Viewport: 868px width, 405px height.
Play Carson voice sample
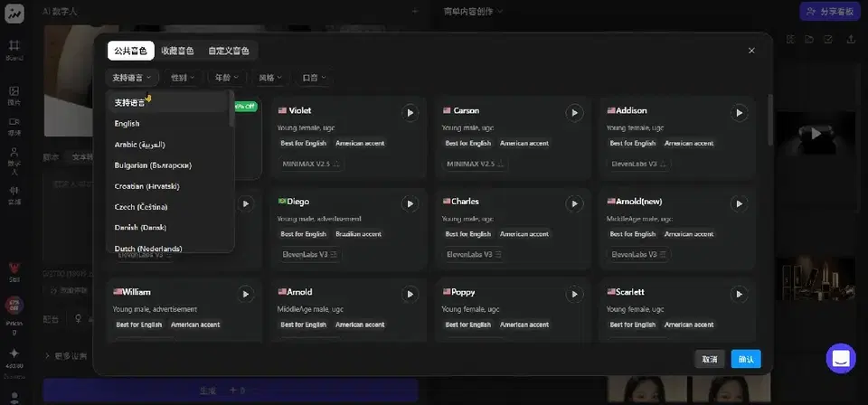[575, 113]
